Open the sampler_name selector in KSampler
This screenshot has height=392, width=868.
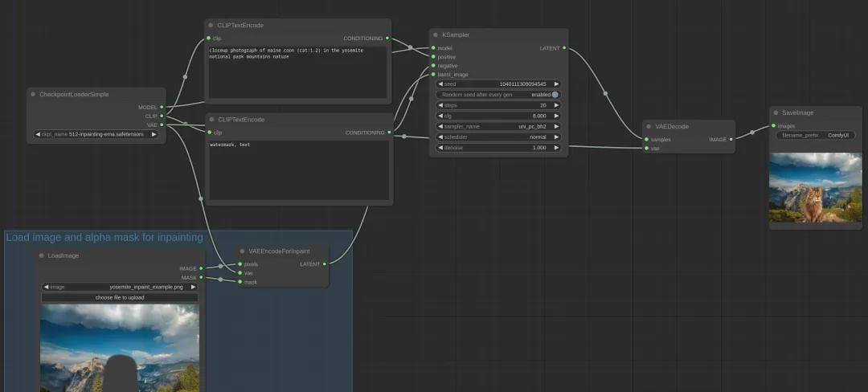498,126
